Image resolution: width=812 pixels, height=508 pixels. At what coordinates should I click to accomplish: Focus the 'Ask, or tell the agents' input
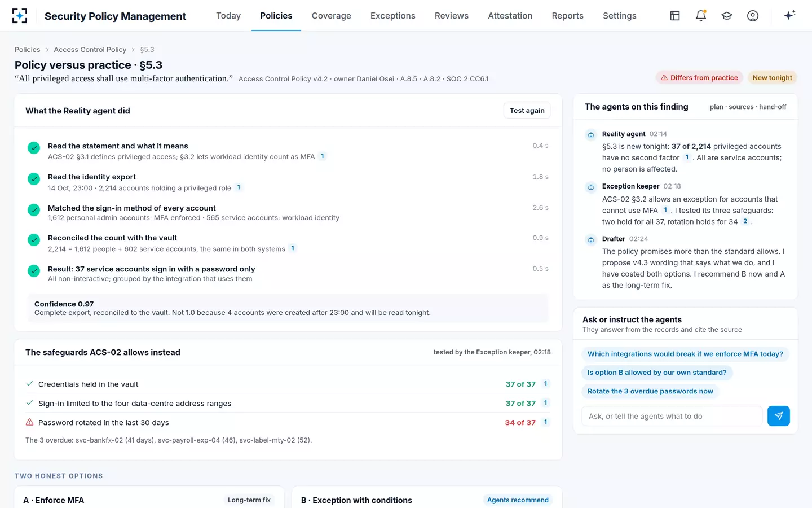672,416
